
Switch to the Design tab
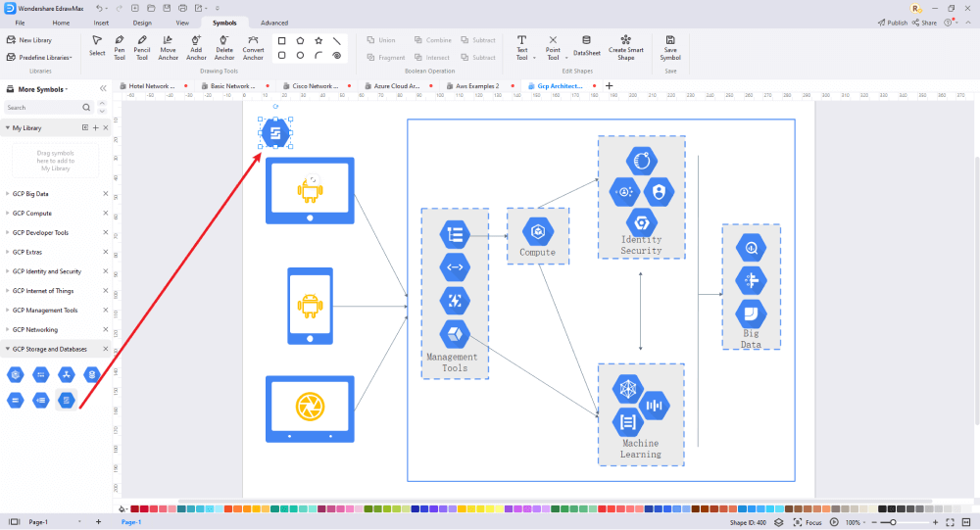[x=142, y=23]
